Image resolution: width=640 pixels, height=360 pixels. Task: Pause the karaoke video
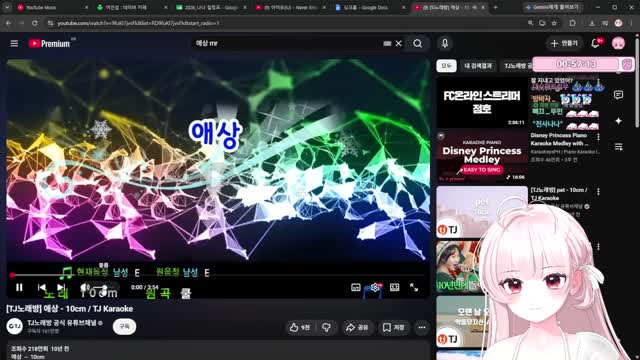pyautogui.click(x=19, y=287)
